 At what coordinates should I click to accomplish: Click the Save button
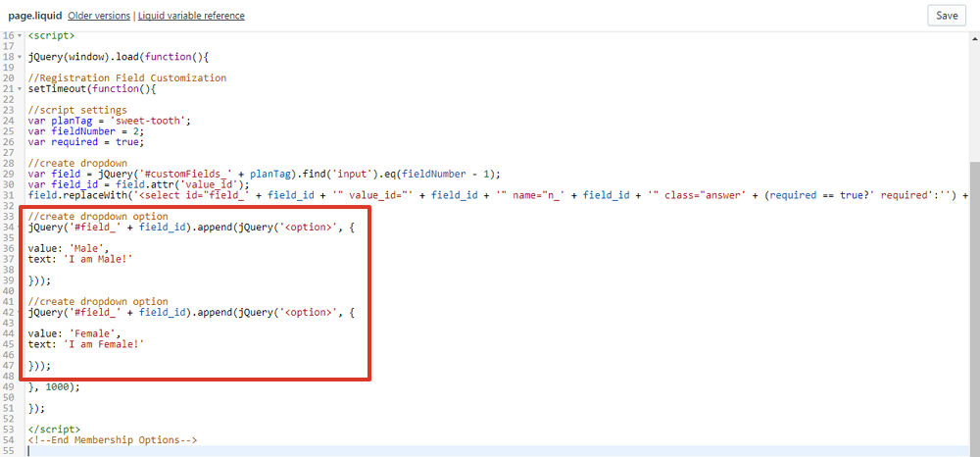947,16
